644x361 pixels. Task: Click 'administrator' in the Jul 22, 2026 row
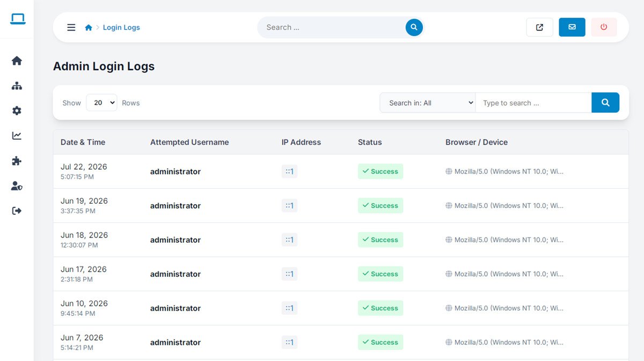click(175, 171)
